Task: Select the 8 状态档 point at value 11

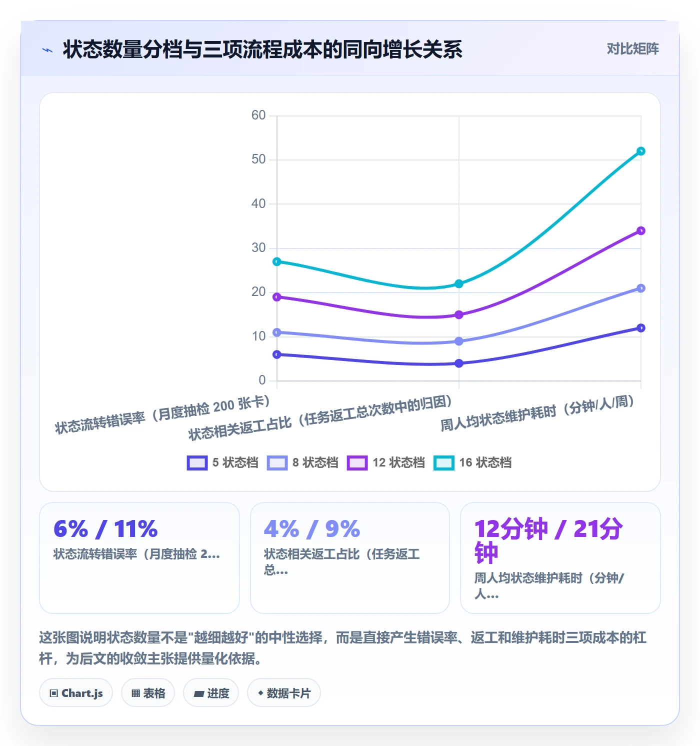Action: 277,332
